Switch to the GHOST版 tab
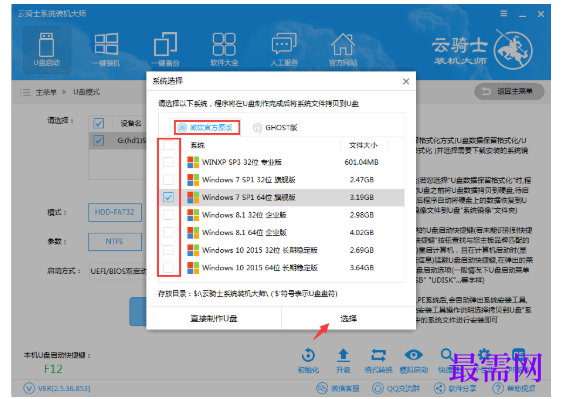The width and height of the screenshot is (561, 399). [x=275, y=128]
